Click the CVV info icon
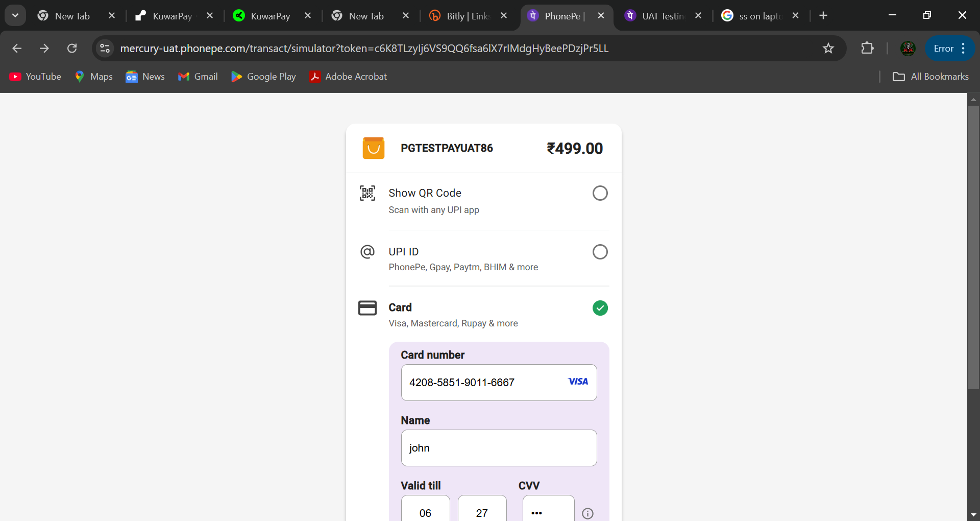 [x=587, y=513]
